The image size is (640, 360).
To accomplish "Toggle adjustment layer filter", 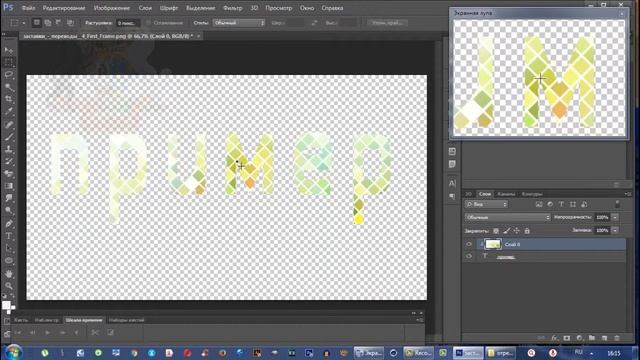I will click(x=550, y=204).
